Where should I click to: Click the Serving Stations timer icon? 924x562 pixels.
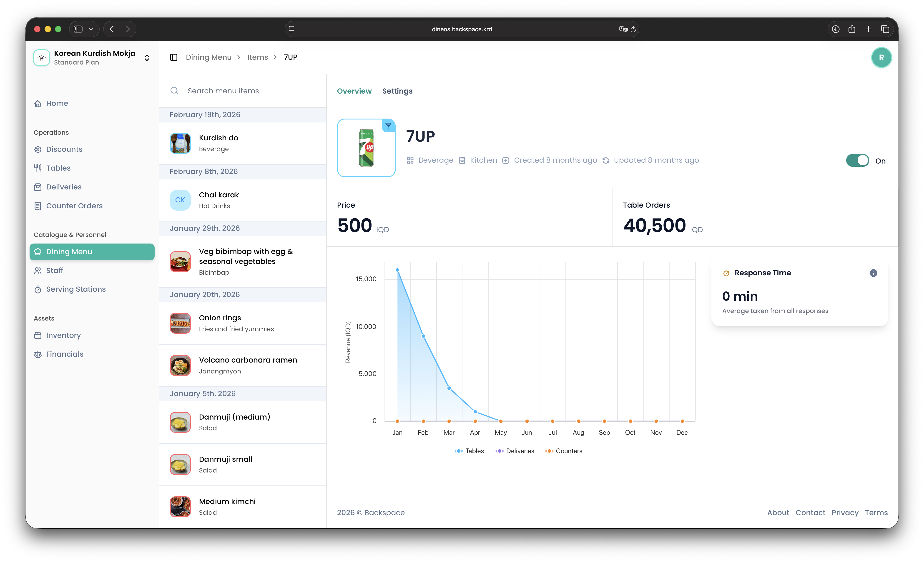(38, 289)
